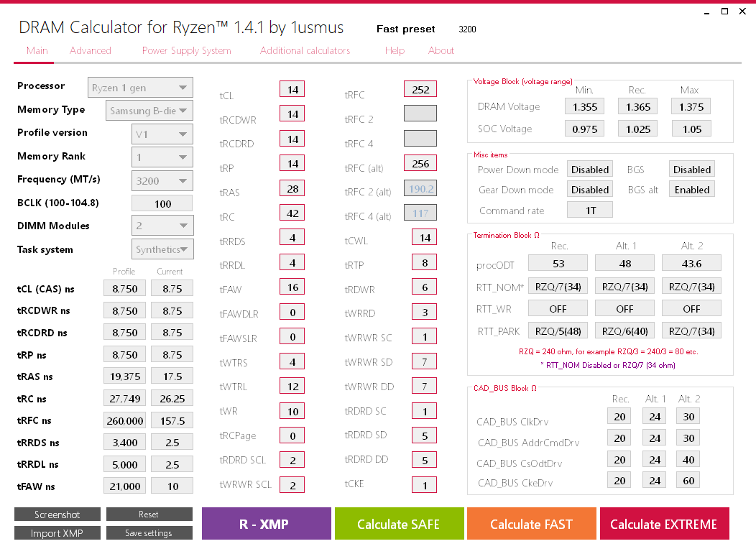Click the tRC ns Current value 26.25
This screenshot has width=756, height=554.
click(x=172, y=398)
